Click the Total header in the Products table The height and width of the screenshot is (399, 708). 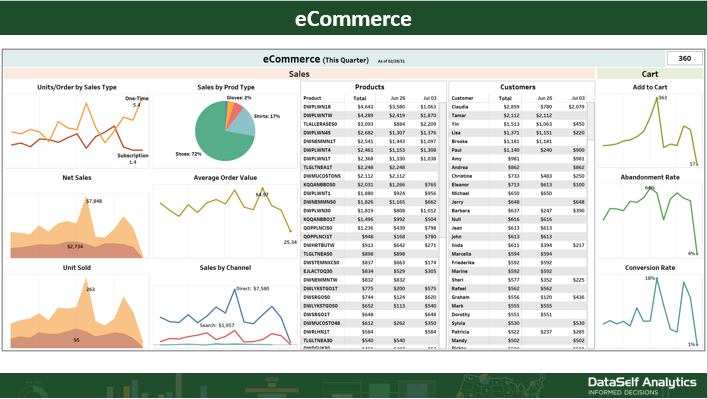[x=359, y=98]
